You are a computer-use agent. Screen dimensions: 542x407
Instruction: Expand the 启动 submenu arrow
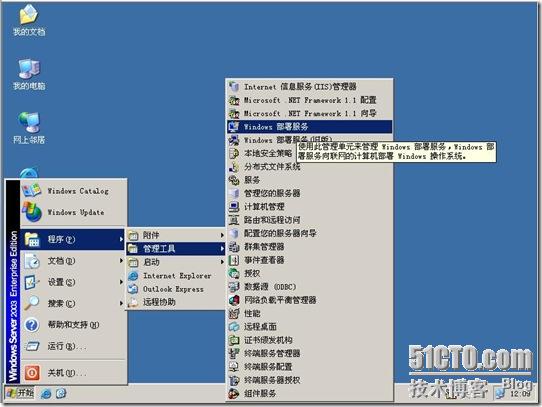click(222, 262)
